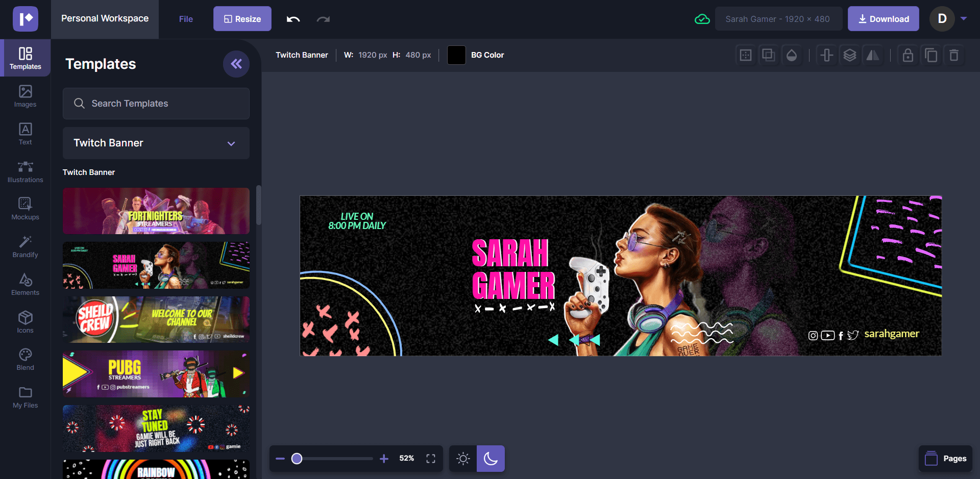980x479 pixels.
Task: Enable dark mode with moon icon
Action: tap(491, 458)
